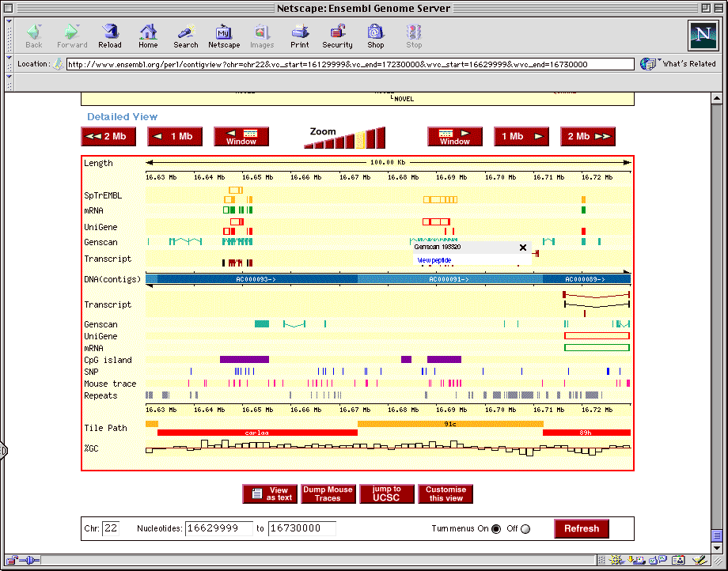The height and width of the screenshot is (571, 728).
Task: Click View as text button
Action: (x=270, y=494)
